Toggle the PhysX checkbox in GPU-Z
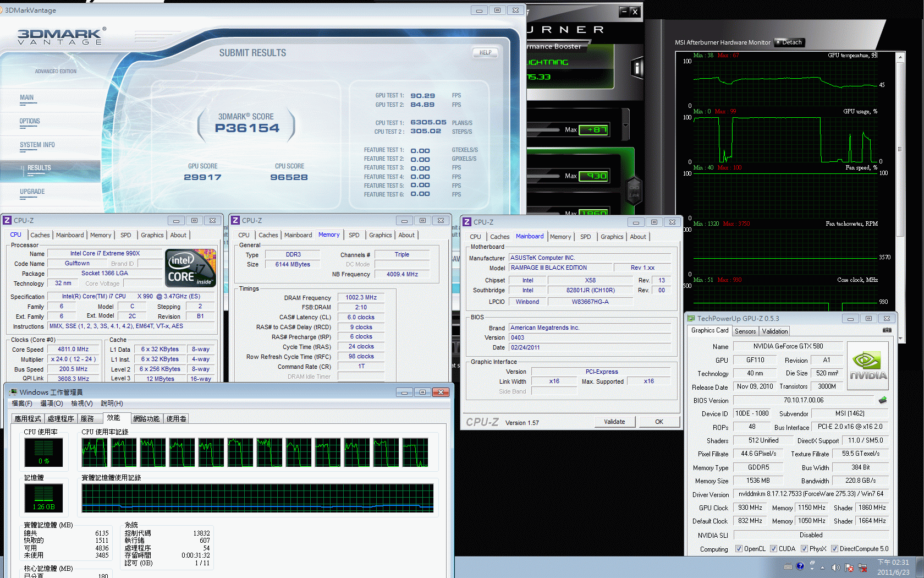 [804, 549]
